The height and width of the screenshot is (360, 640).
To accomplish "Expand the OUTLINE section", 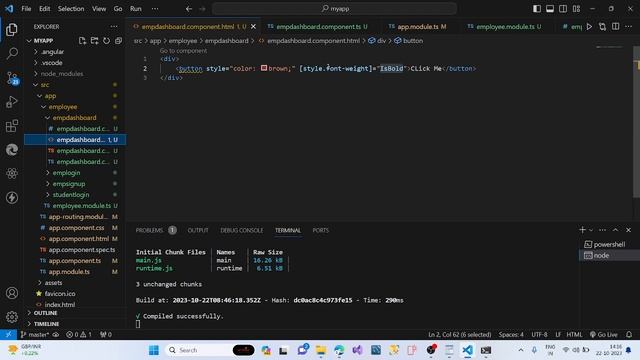I will pyautogui.click(x=45, y=313).
